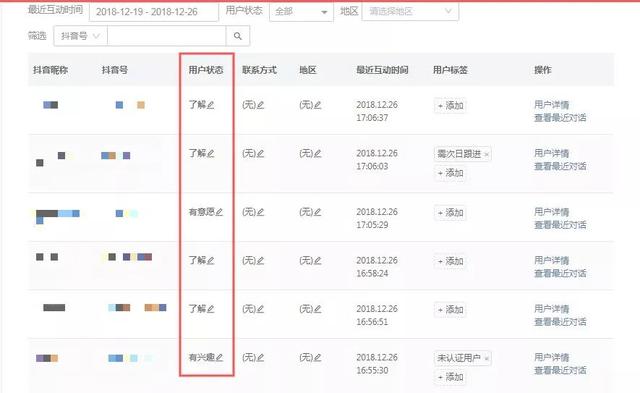Edit user status pencil in 16:56:51 row
Screen dimensions: 640x393
pyautogui.click(x=211, y=309)
